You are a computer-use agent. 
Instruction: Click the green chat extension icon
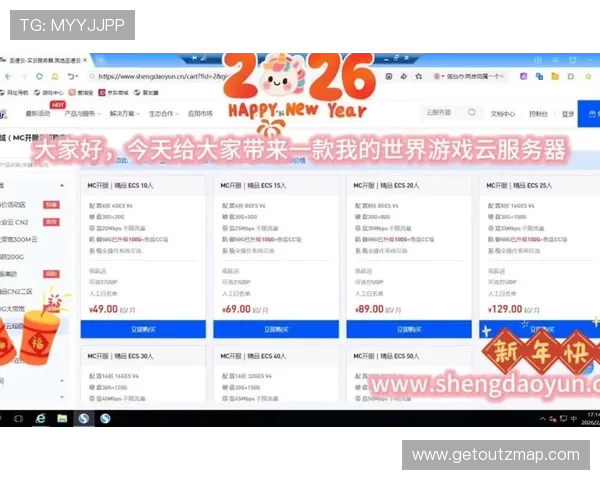point(571,77)
